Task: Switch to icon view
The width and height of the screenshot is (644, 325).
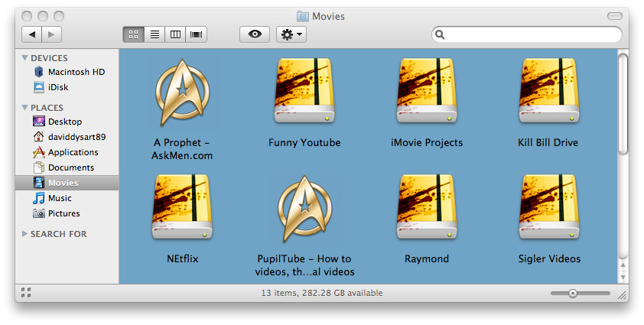Action: pyautogui.click(x=134, y=34)
